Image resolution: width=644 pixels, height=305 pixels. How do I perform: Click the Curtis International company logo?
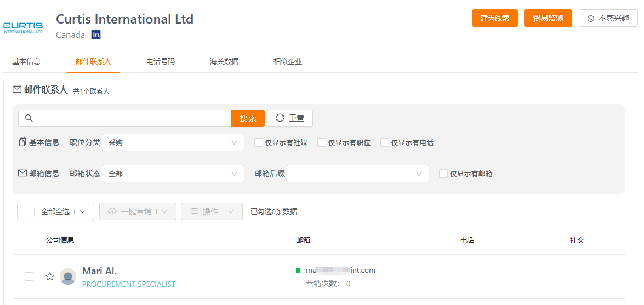[23, 28]
